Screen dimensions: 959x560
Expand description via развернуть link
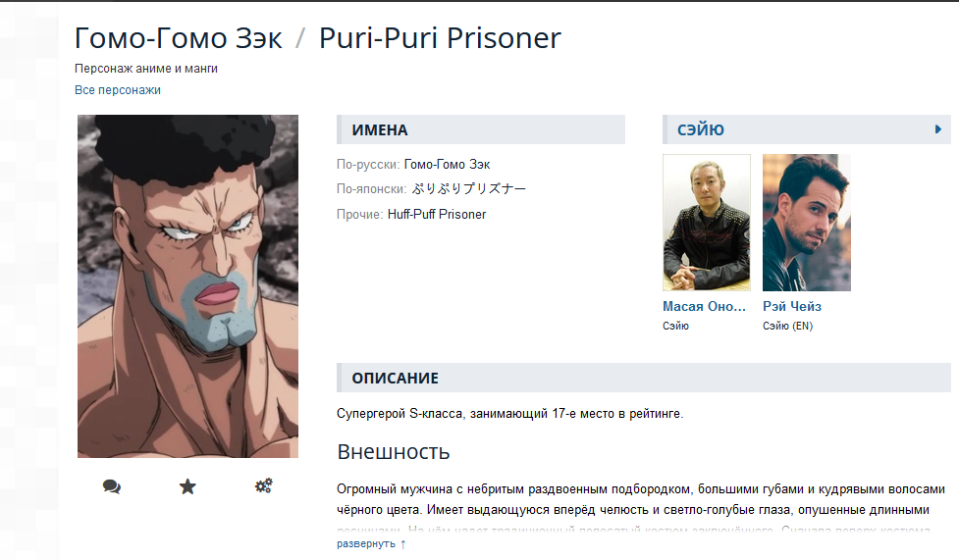tap(371, 543)
